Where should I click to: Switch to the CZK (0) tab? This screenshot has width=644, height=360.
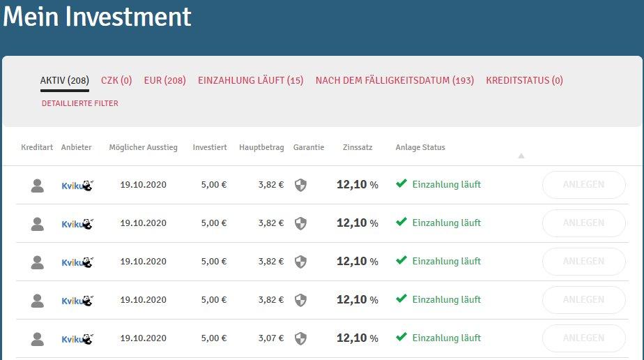pos(116,80)
